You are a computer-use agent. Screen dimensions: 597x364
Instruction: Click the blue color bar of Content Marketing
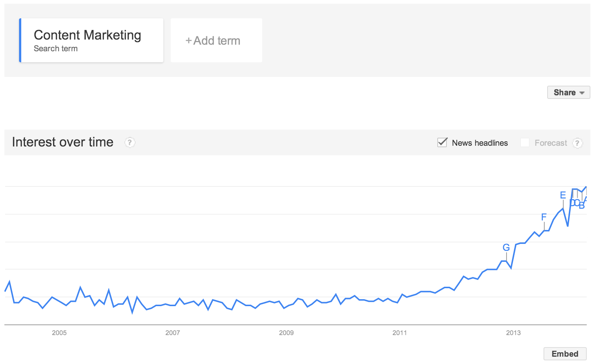pos(20,40)
